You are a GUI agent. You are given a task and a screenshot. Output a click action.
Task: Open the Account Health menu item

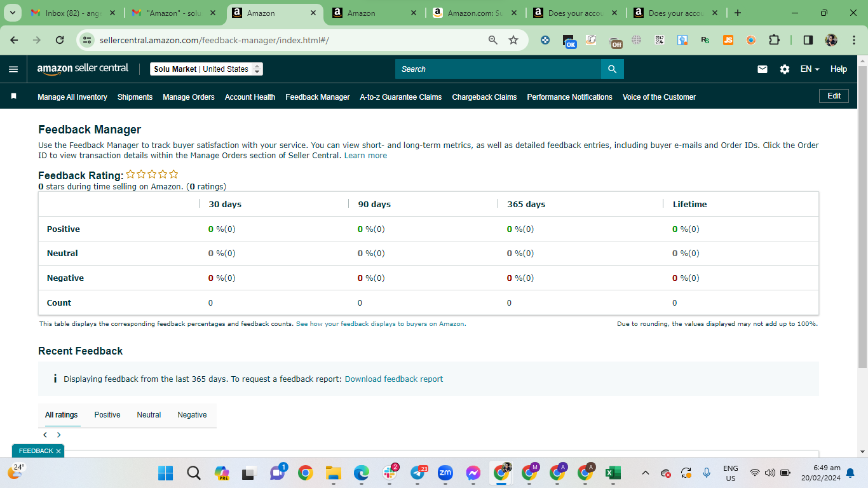pyautogui.click(x=250, y=97)
